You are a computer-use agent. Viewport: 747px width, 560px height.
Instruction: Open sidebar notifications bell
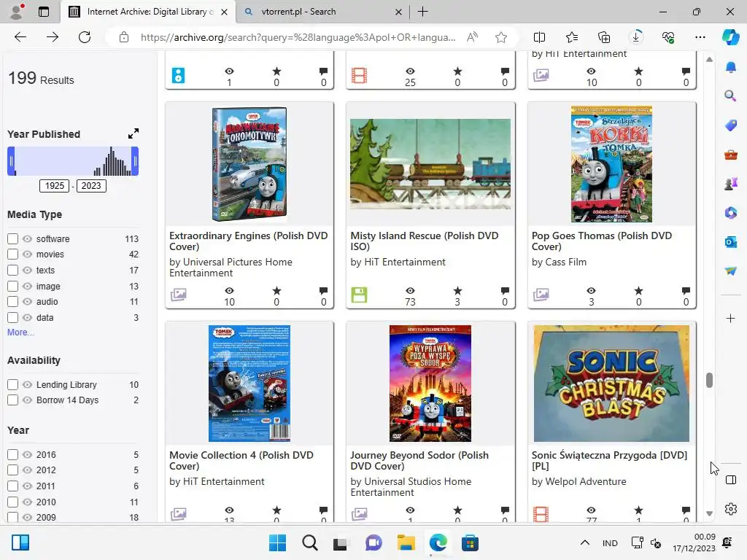point(730,67)
